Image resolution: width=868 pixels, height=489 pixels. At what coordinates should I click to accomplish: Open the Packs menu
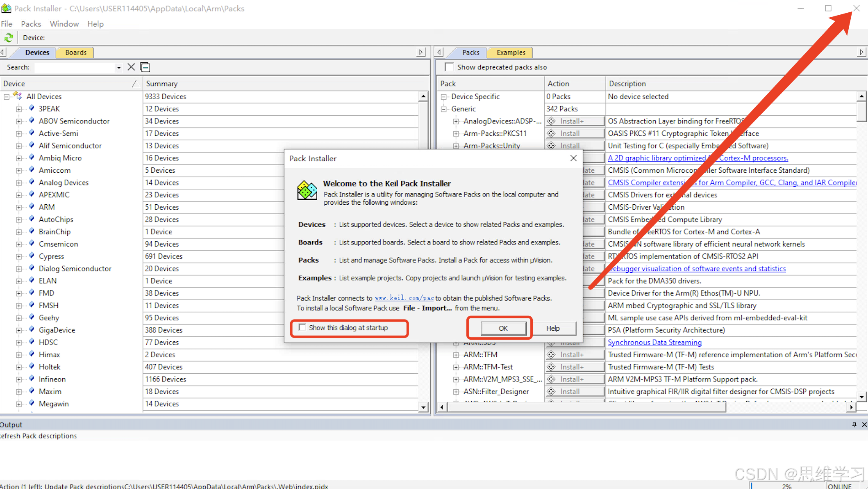click(x=31, y=24)
